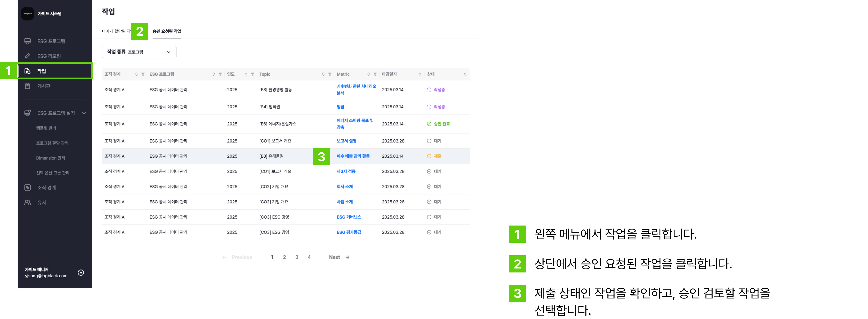Open the 회사 소개 metric link
The image size is (868, 319).
pyautogui.click(x=345, y=187)
